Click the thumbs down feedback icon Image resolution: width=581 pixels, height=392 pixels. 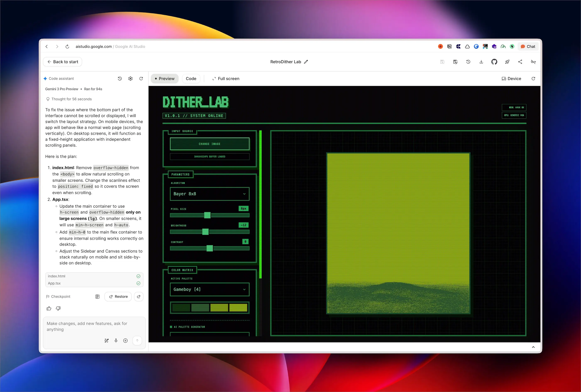[x=58, y=308]
